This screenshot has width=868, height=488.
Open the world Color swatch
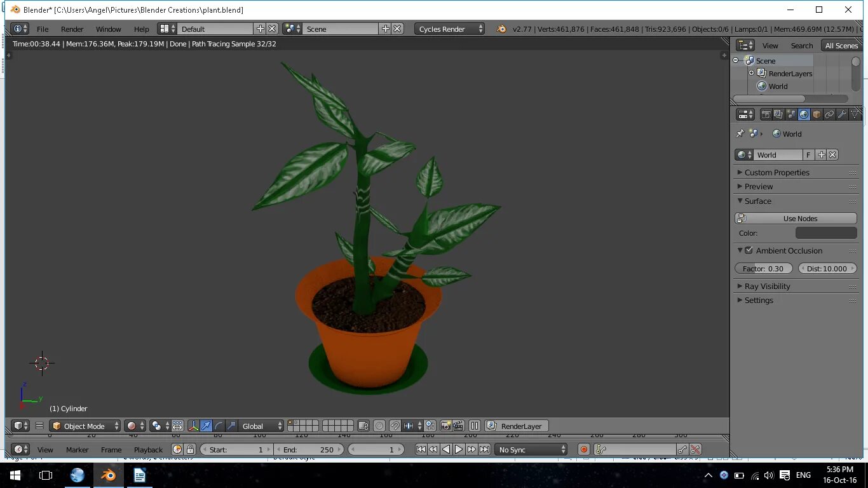pos(826,233)
